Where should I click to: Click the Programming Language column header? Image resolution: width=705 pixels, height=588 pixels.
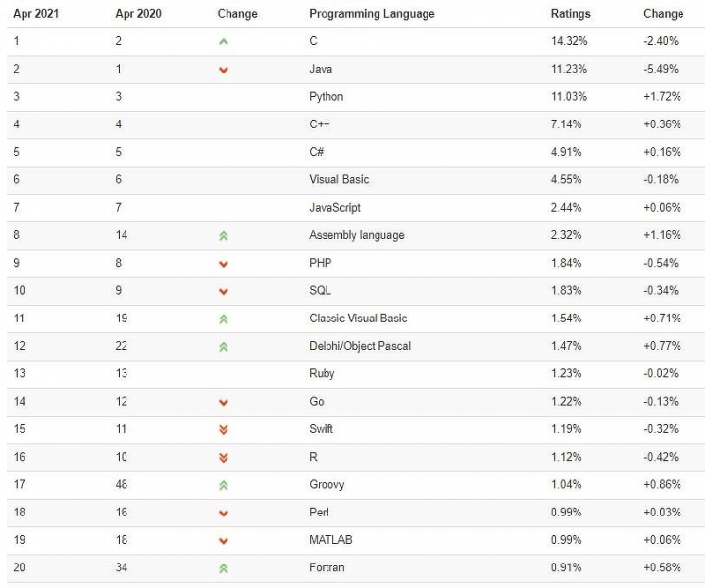tap(372, 14)
